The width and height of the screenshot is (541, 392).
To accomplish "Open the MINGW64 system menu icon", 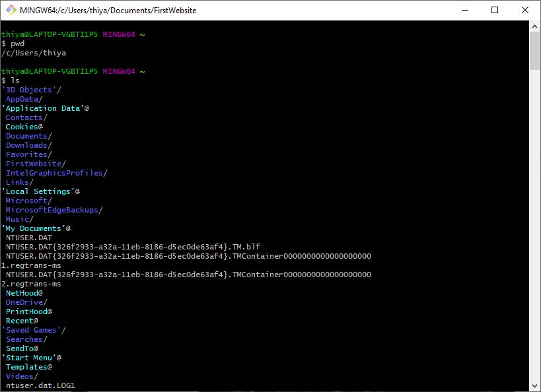I will pyautogui.click(x=9, y=10).
